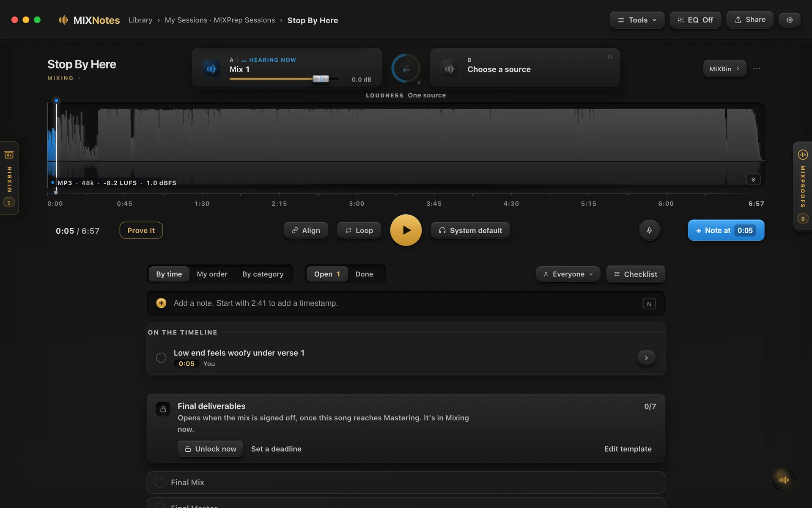812x508 pixels.
Task: Open the MIXProofs side panel icon
Action: (803, 155)
